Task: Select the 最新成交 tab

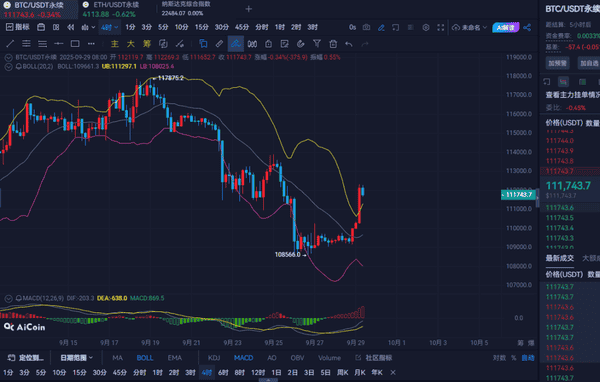Action: pos(559,258)
